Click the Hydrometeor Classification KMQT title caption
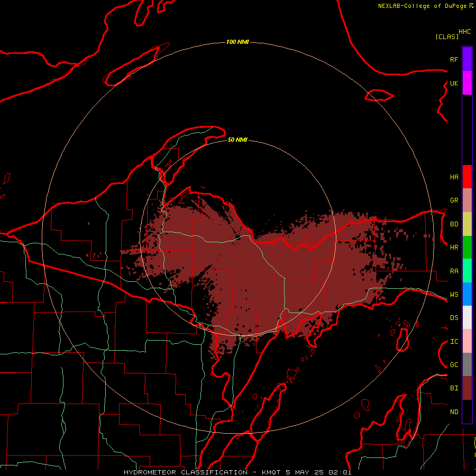476x476 pixels. tap(237, 472)
